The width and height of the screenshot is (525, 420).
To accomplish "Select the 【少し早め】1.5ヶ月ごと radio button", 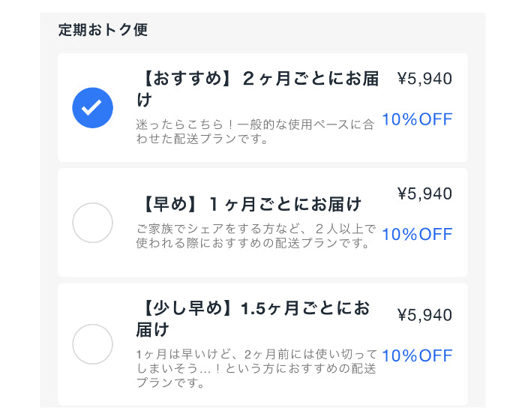I will 92,344.
